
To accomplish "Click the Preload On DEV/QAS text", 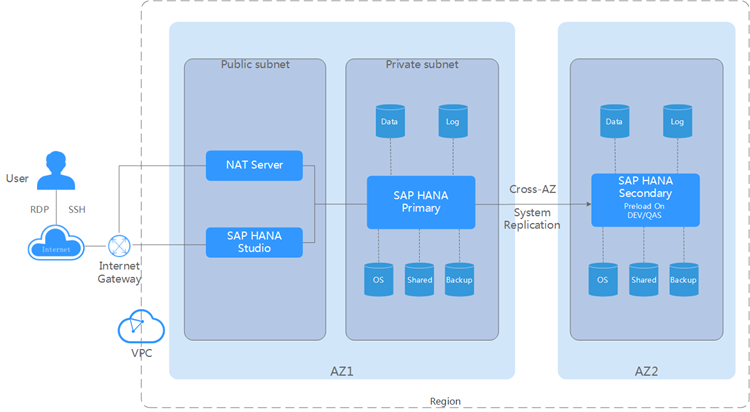I will tap(644, 211).
